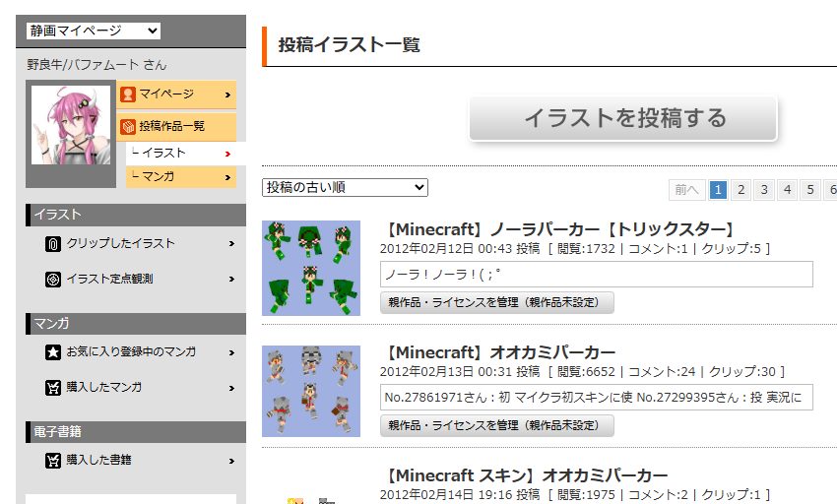This screenshot has width=837, height=504.
Task: Click 2012年02月14日 19:16 投稿 stats line
Action: click(575, 495)
